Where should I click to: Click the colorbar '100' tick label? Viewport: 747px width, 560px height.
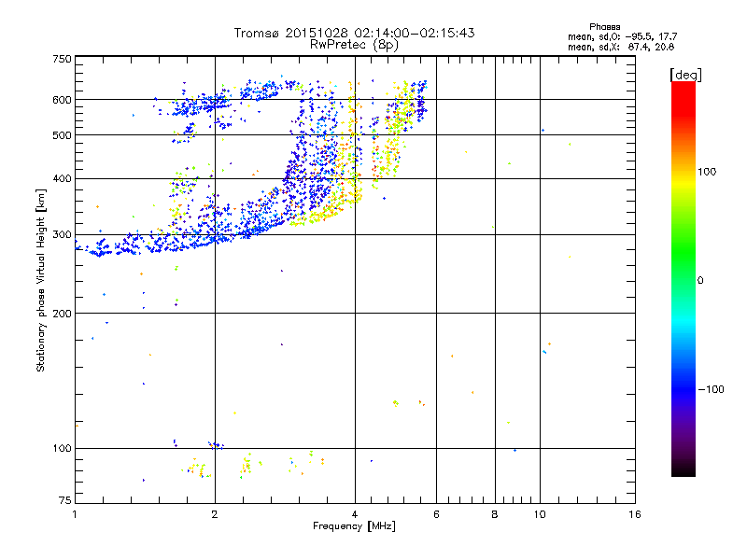(707, 172)
